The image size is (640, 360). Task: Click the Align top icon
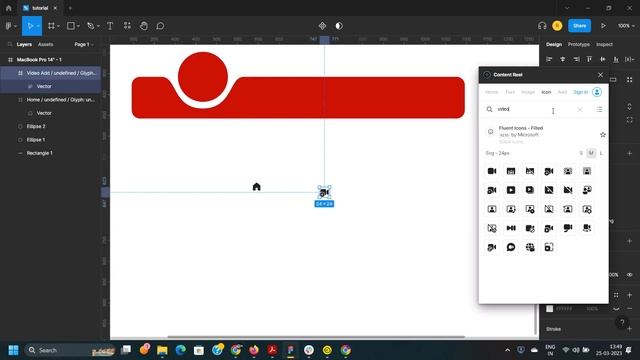589,59
